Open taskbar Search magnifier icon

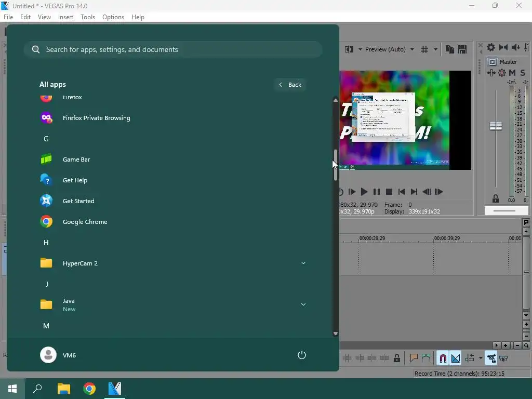point(37,389)
